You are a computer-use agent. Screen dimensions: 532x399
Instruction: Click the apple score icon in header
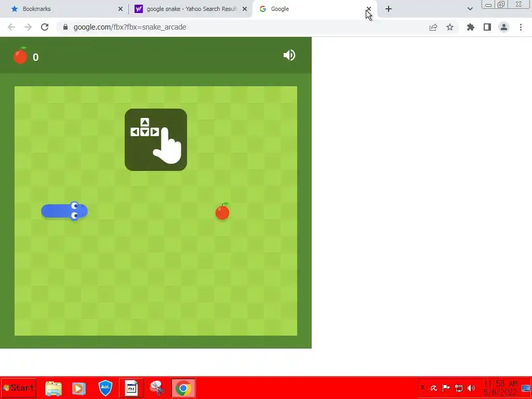[20, 56]
